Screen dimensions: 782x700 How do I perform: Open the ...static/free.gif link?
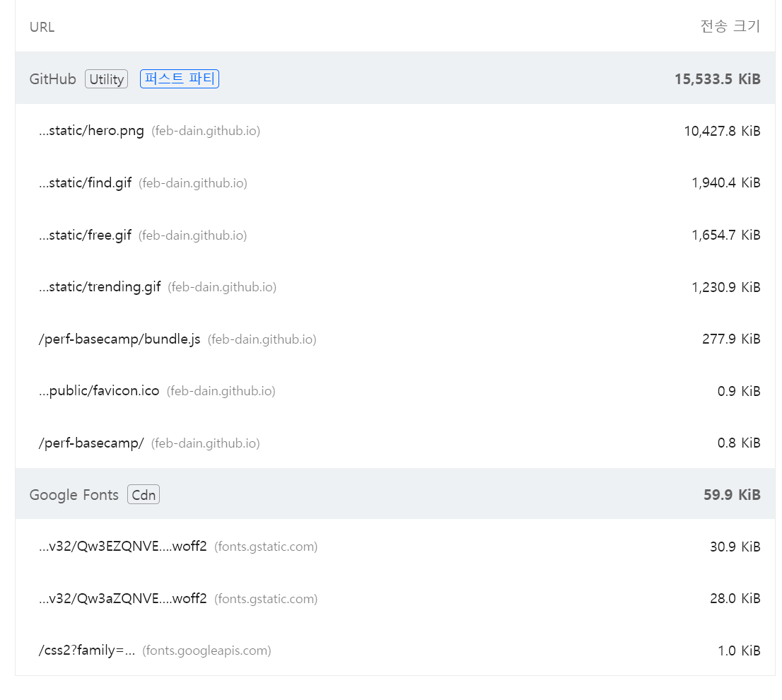point(86,235)
